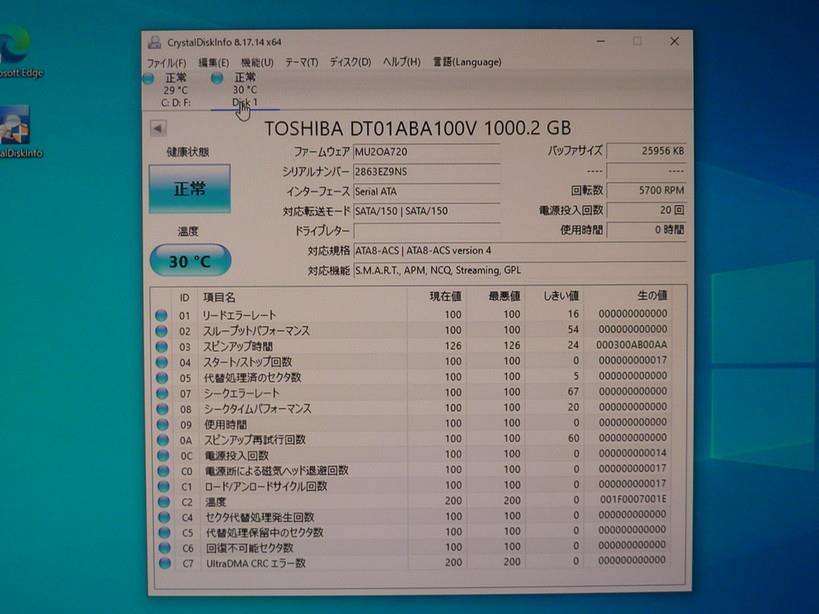
Task: Click the power on count field 20 回
Action: point(646,210)
